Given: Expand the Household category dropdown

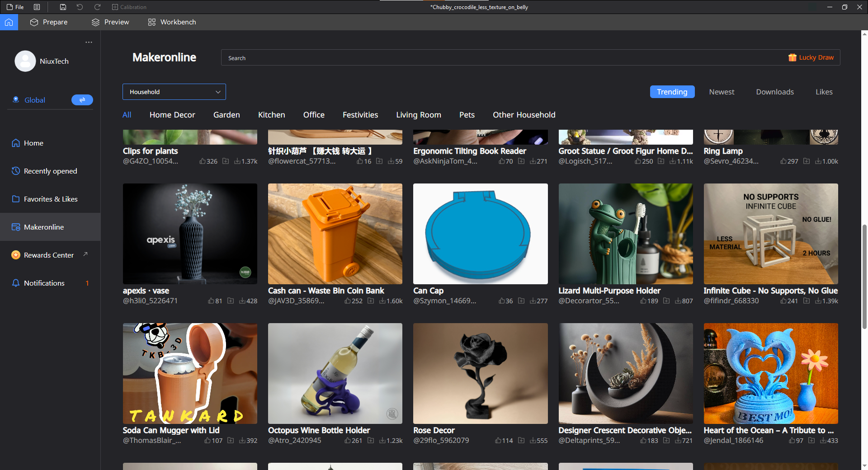Looking at the screenshot, I should (x=174, y=92).
